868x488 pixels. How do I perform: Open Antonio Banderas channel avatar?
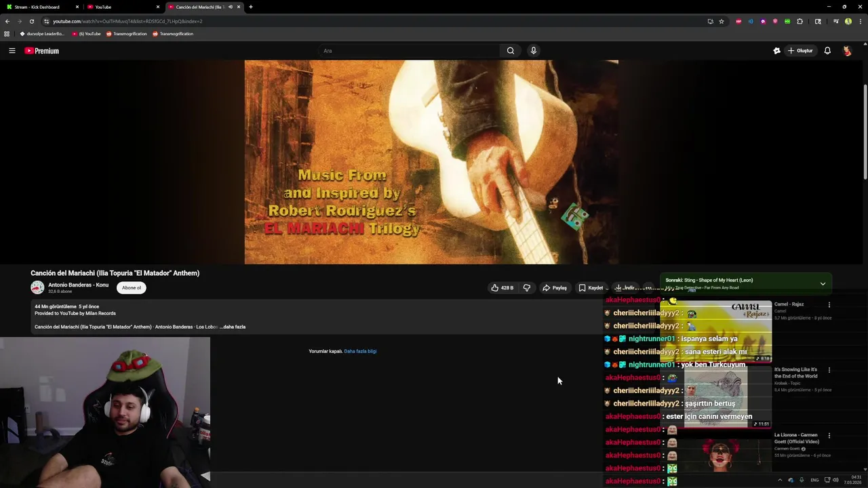pos(37,287)
